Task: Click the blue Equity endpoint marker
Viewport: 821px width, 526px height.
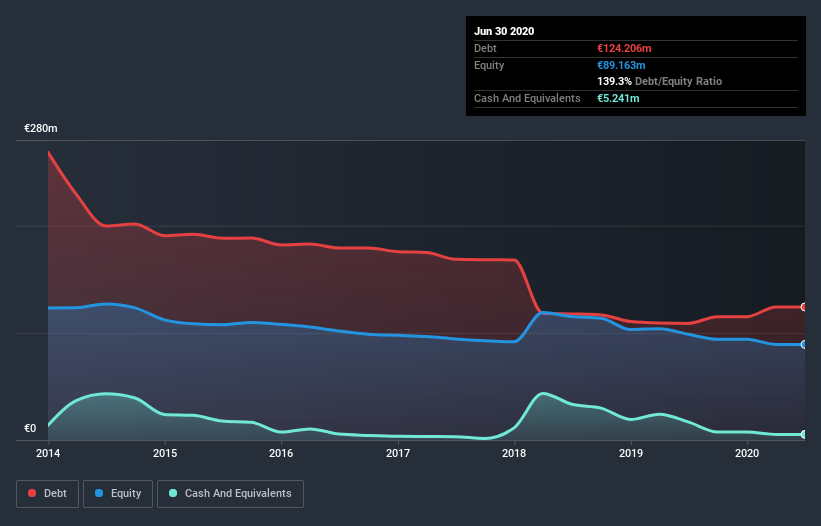Action: 804,344
